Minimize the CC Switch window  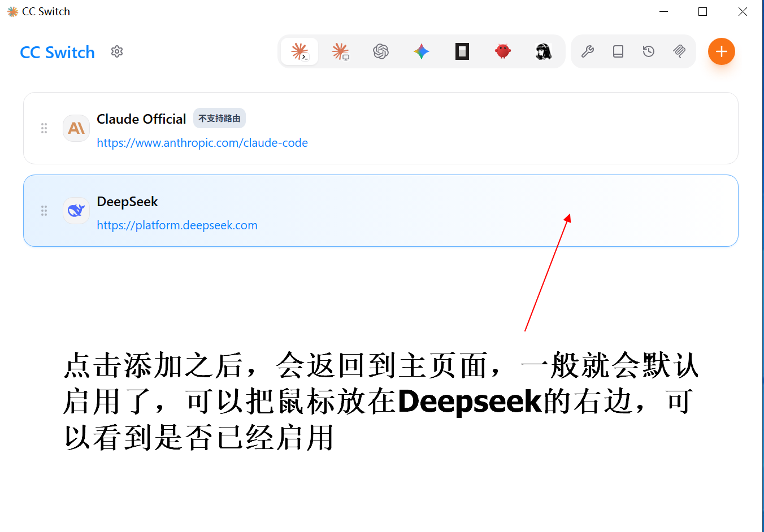(x=664, y=11)
